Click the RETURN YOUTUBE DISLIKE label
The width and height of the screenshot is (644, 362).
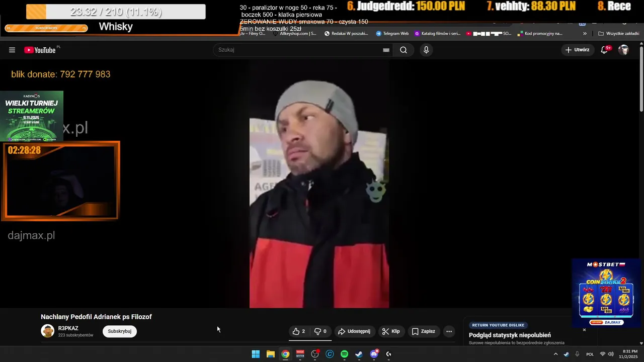[498, 325]
